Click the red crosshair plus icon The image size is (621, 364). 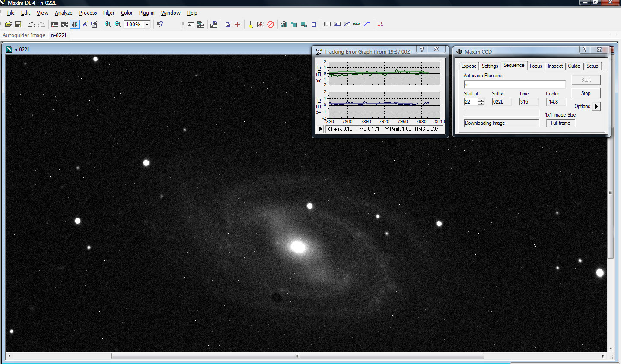(237, 25)
